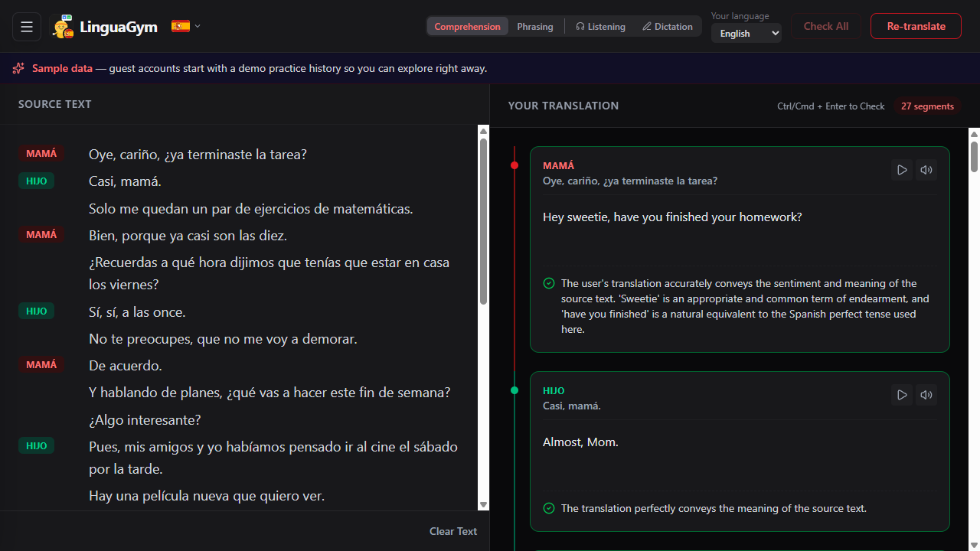
Task: Click the check icon beside "The translation perfectly conveys"
Action: point(549,508)
